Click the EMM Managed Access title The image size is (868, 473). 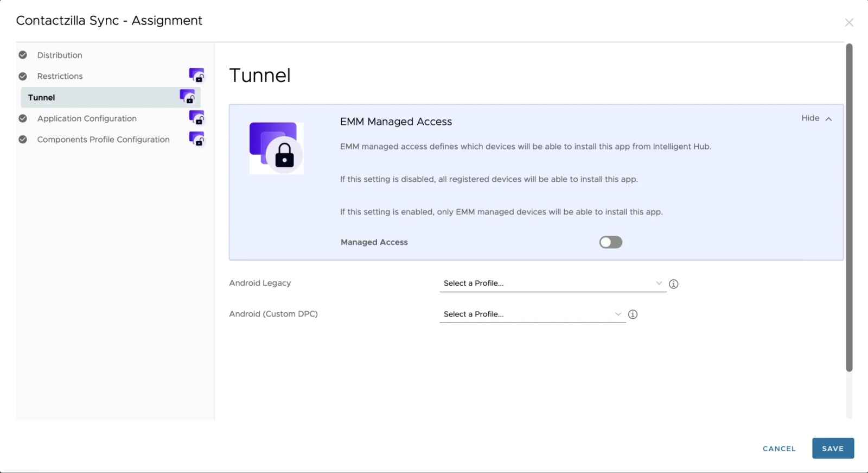click(396, 122)
